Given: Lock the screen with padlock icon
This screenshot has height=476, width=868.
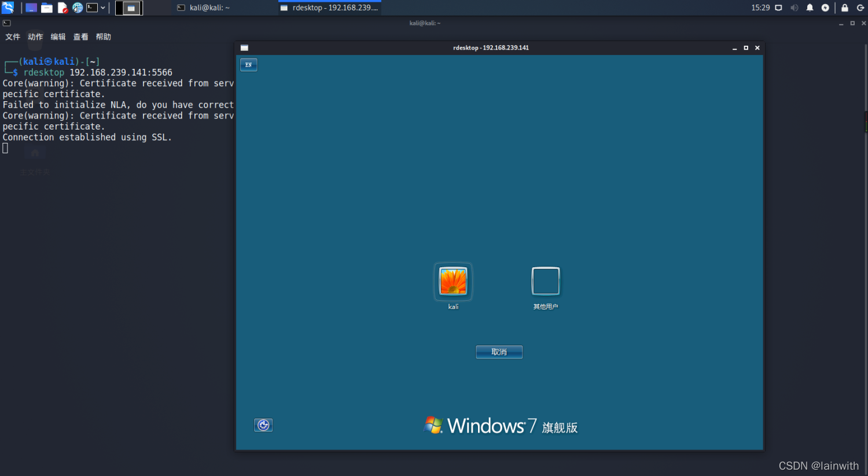Looking at the screenshot, I should tap(844, 8).
